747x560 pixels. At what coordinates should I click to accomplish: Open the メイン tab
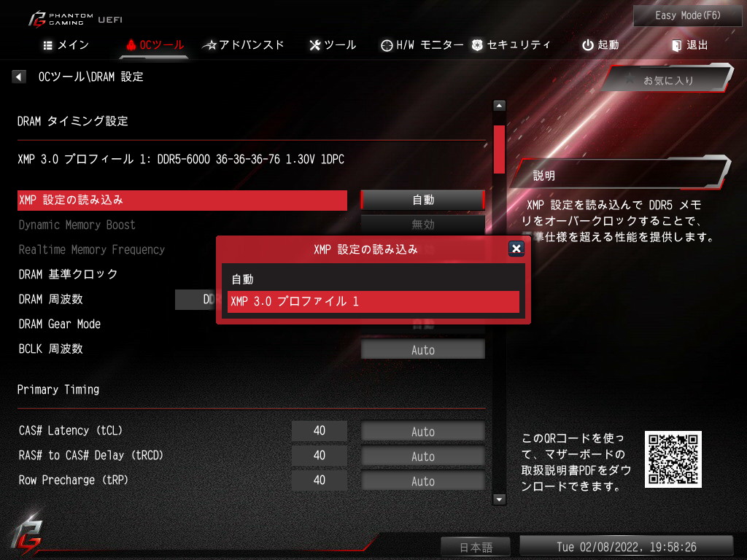point(66,44)
